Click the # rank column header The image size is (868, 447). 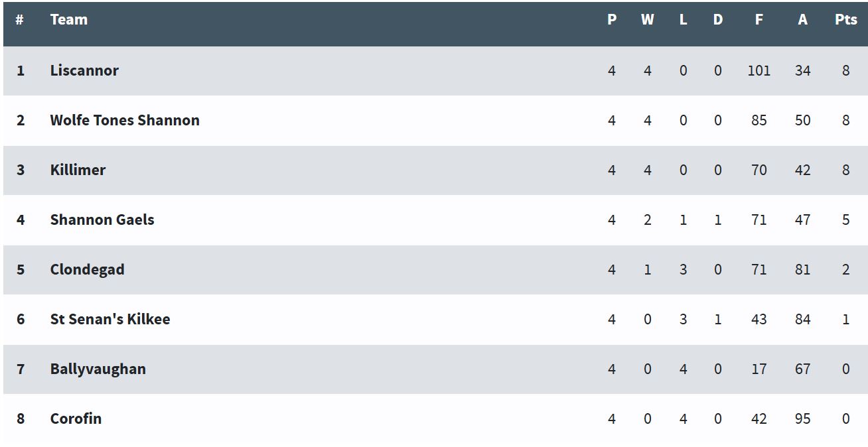[x=20, y=19]
